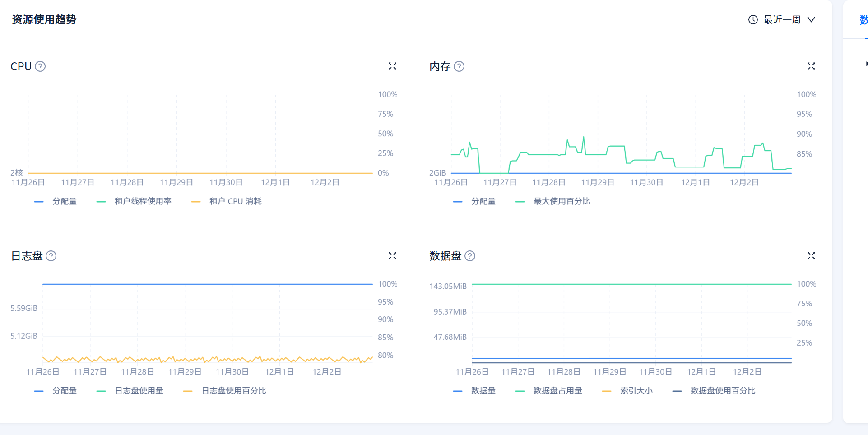Click the 索引大小 legend color marker
This screenshot has height=435, width=868.
tap(607, 391)
